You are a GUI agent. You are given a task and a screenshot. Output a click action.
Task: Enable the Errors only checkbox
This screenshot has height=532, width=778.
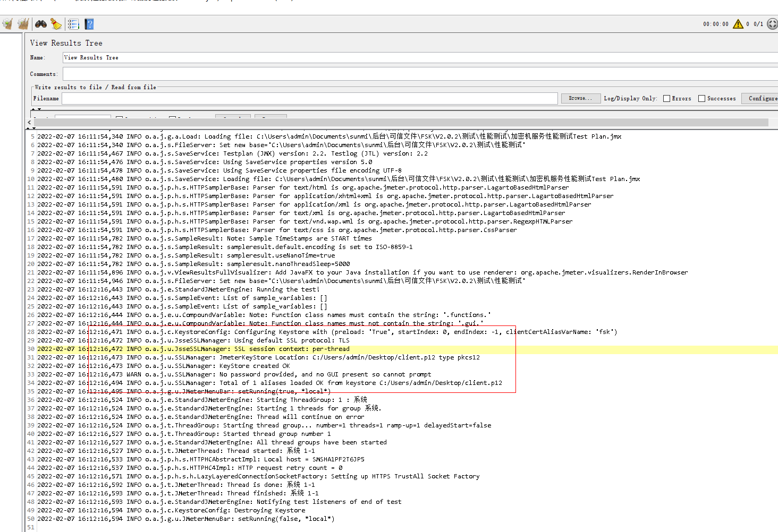[666, 98]
